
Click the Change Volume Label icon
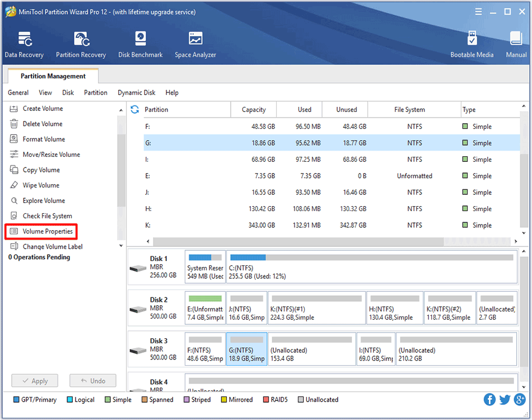[14, 246]
